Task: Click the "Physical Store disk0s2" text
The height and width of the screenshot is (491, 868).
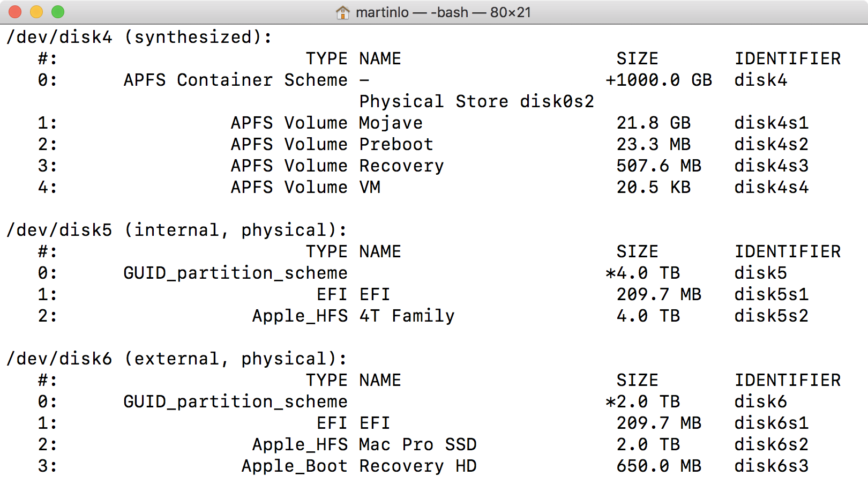Action: click(476, 101)
